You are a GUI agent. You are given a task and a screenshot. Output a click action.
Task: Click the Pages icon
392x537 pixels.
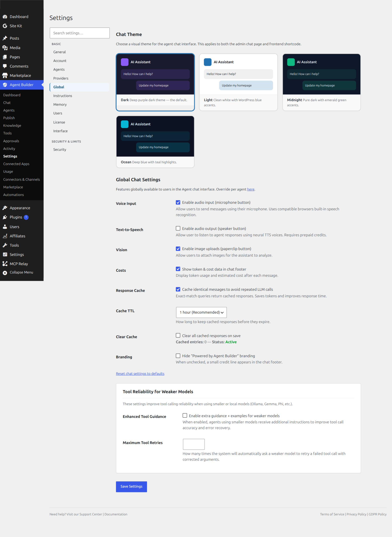tap(5, 57)
